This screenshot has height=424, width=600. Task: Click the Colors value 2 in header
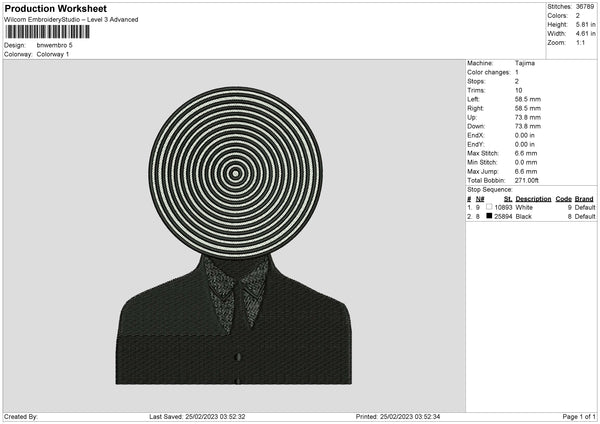(578, 16)
